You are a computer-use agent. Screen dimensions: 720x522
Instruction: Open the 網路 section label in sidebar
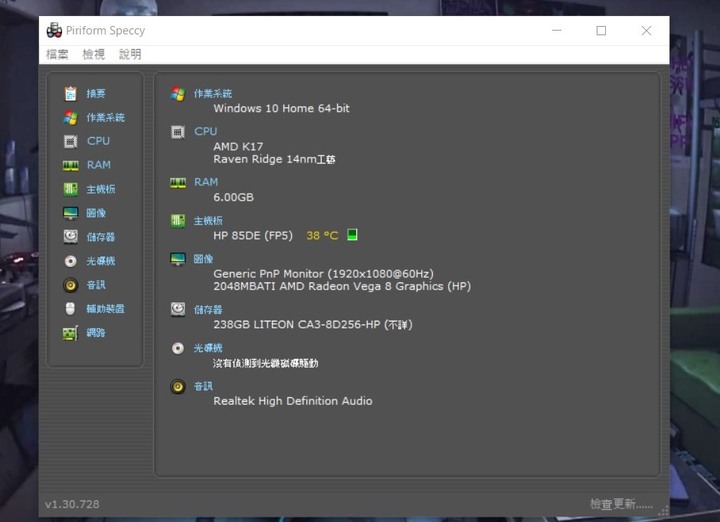point(96,333)
